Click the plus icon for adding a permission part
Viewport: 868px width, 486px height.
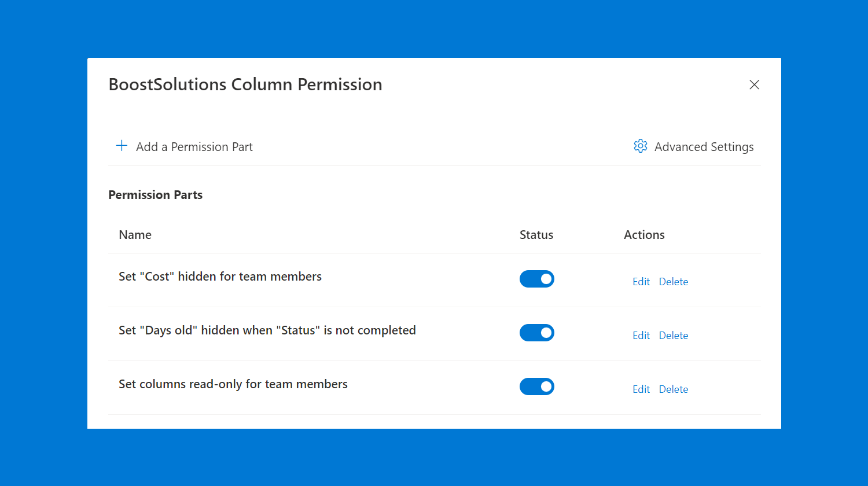coord(122,146)
